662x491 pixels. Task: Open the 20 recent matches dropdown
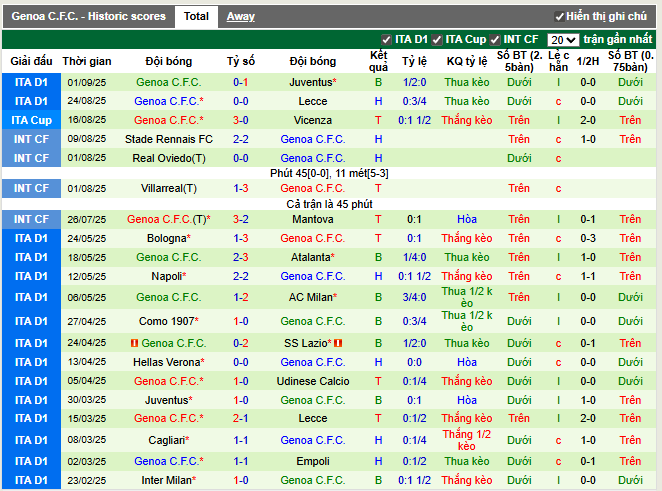tap(563, 40)
